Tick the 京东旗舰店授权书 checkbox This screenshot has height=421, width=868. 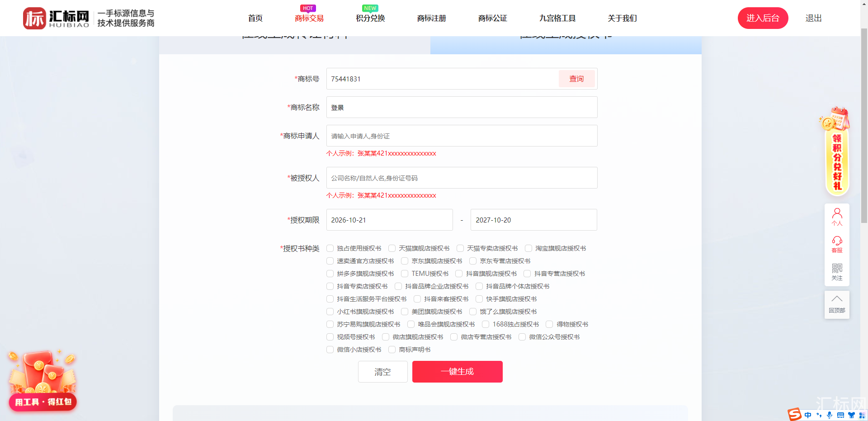[405, 261]
